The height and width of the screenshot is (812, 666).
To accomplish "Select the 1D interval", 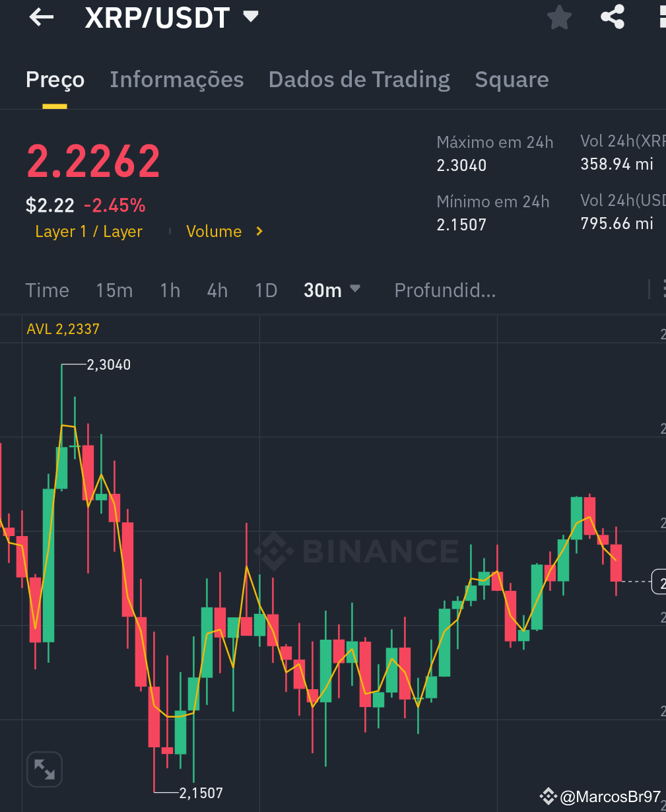I will click(x=266, y=290).
